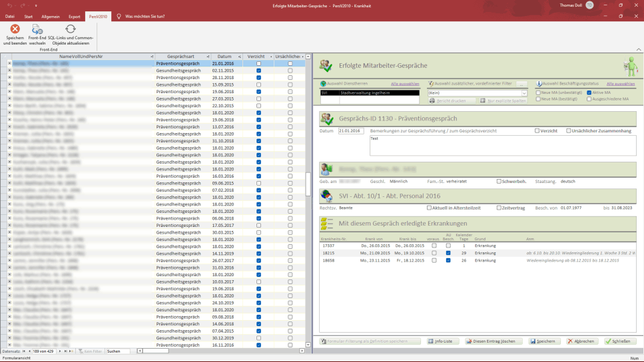Click Alle auswählen link for Dienstherren
Image resolution: width=644 pixels, height=362 pixels.
click(x=405, y=84)
